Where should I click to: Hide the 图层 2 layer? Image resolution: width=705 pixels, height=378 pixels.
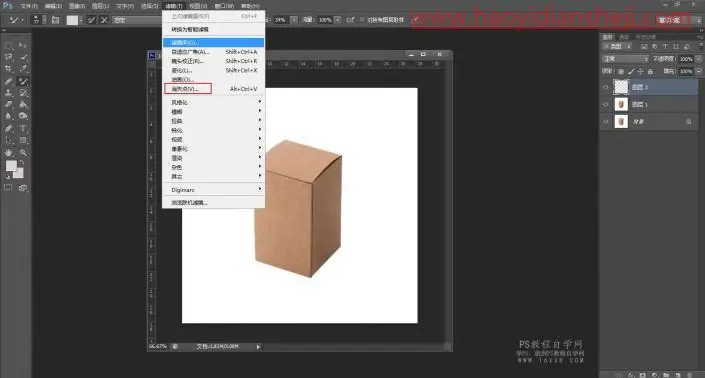(x=606, y=87)
